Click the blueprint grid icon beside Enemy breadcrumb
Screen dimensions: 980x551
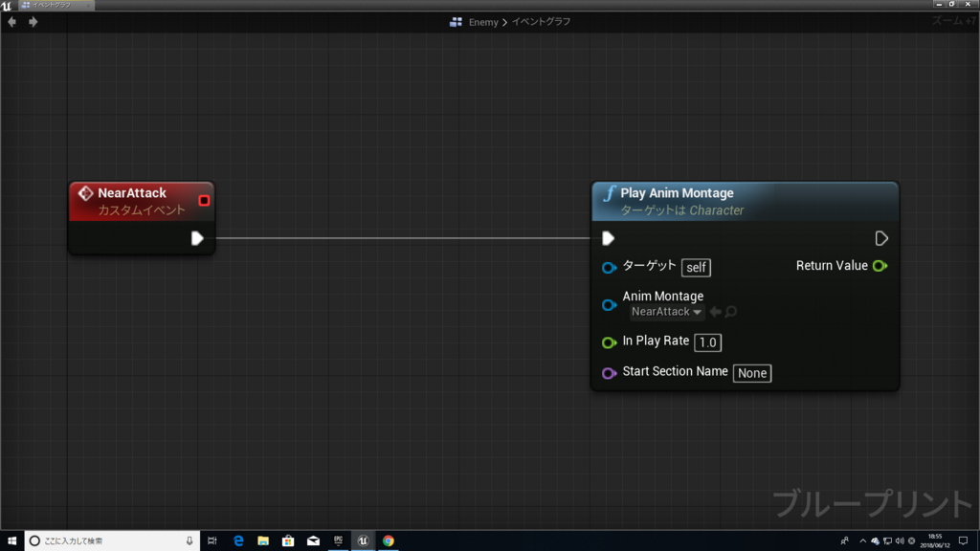pyautogui.click(x=456, y=22)
